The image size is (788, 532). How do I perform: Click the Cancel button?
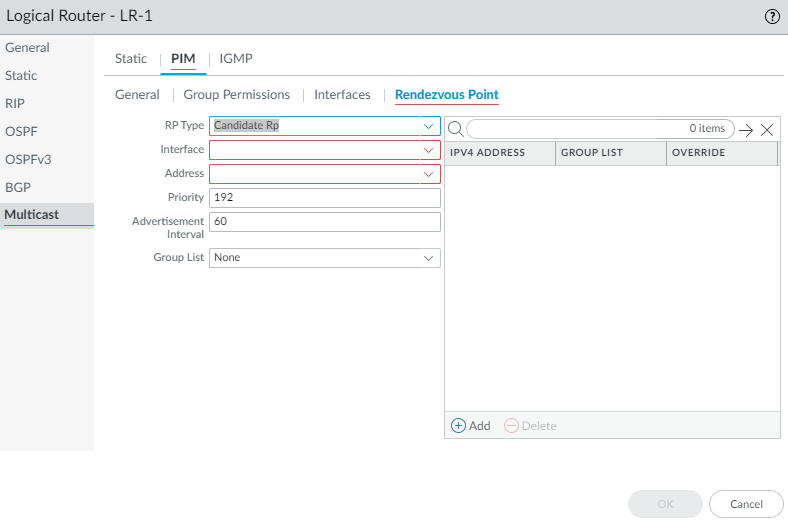(746, 504)
